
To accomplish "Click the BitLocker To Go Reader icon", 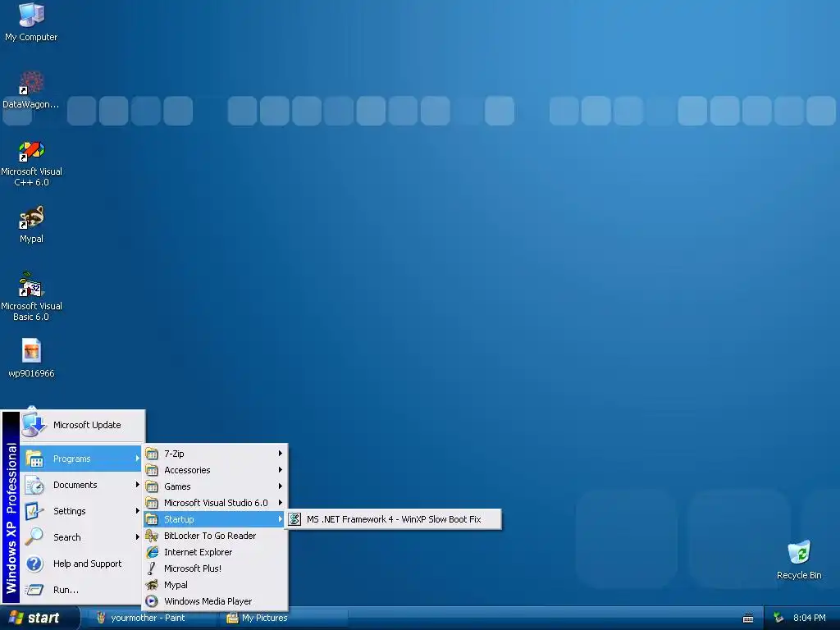I will 152,536.
